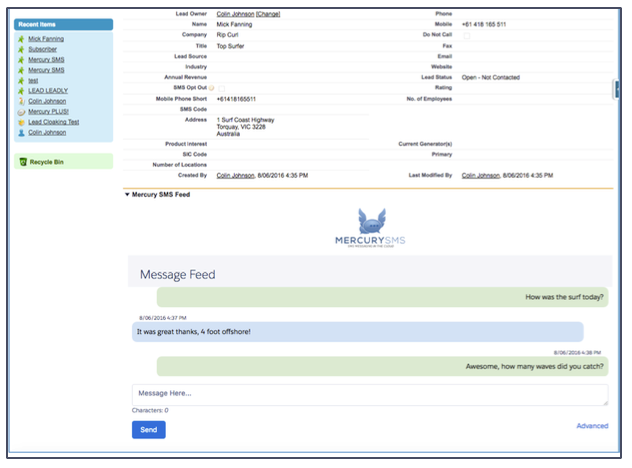This screenshot has width=632, height=468.
Task: Click the 'Characters: 0' counter
Action: 150,410
